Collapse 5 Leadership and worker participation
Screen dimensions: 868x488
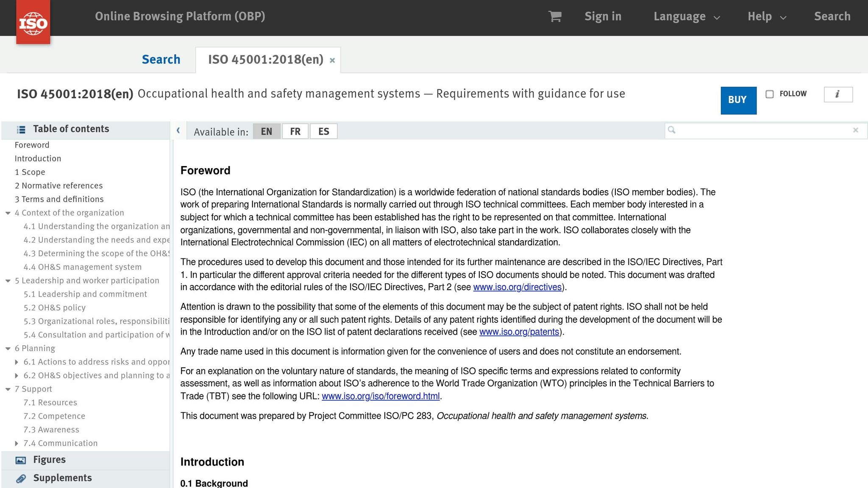(x=8, y=281)
